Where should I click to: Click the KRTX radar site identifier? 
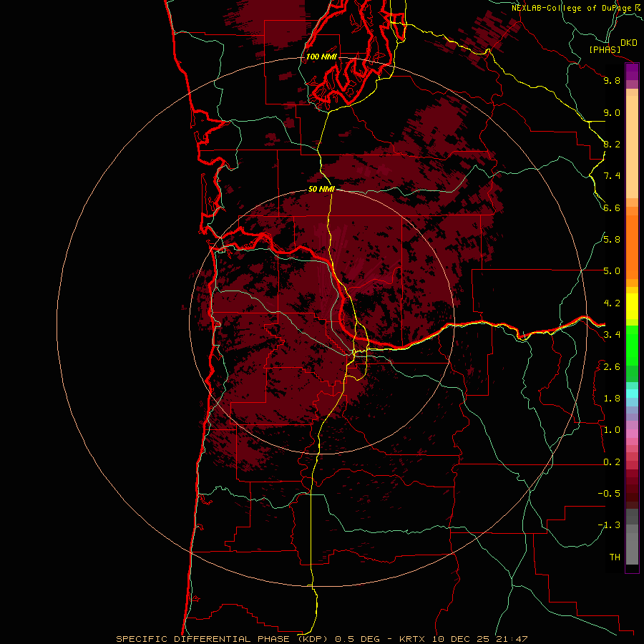412,639
